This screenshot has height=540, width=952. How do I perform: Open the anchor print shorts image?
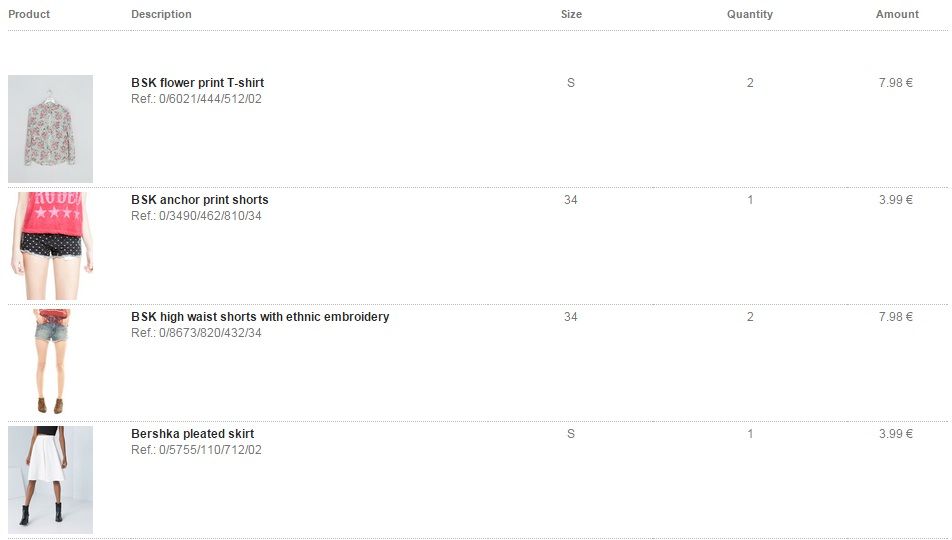pyautogui.click(x=50, y=246)
